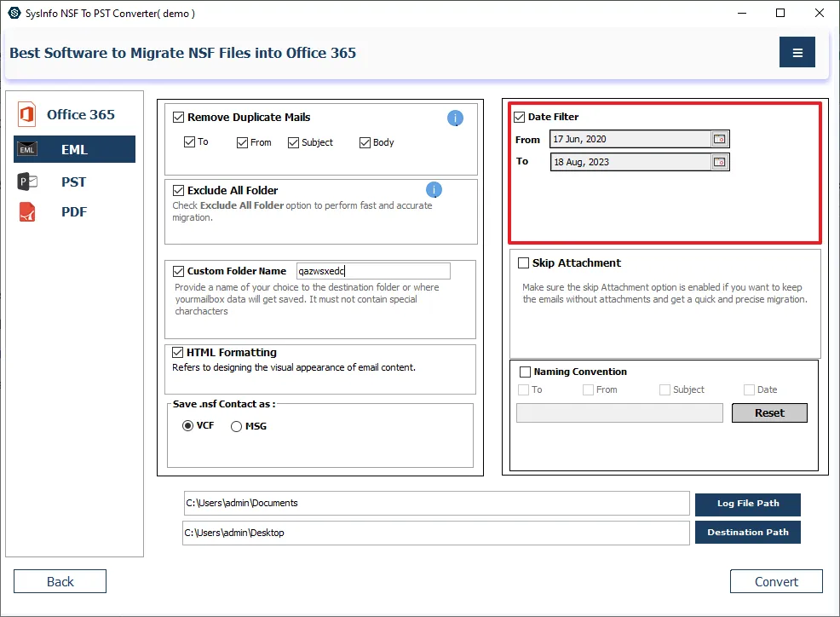Click info icon beside Remove Duplicate Mails
Screen dimensions: 840x617
pyautogui.click(x=455, y=118)
